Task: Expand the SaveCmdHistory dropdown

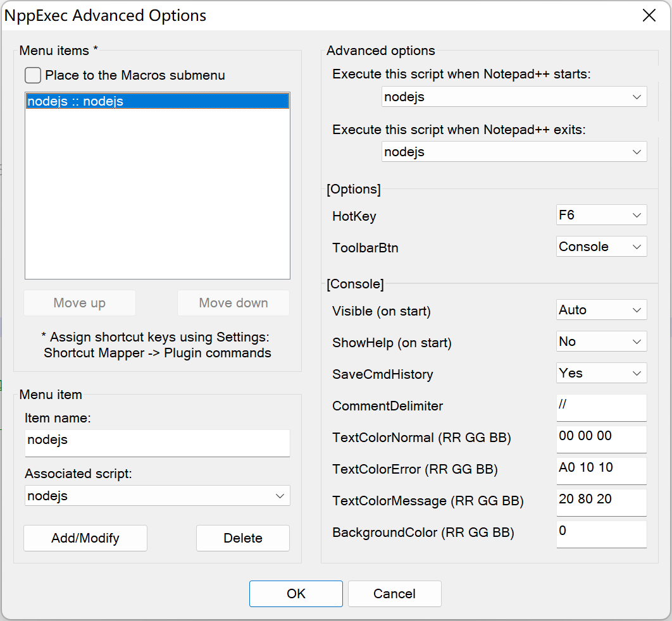Action: coord(601,373)
